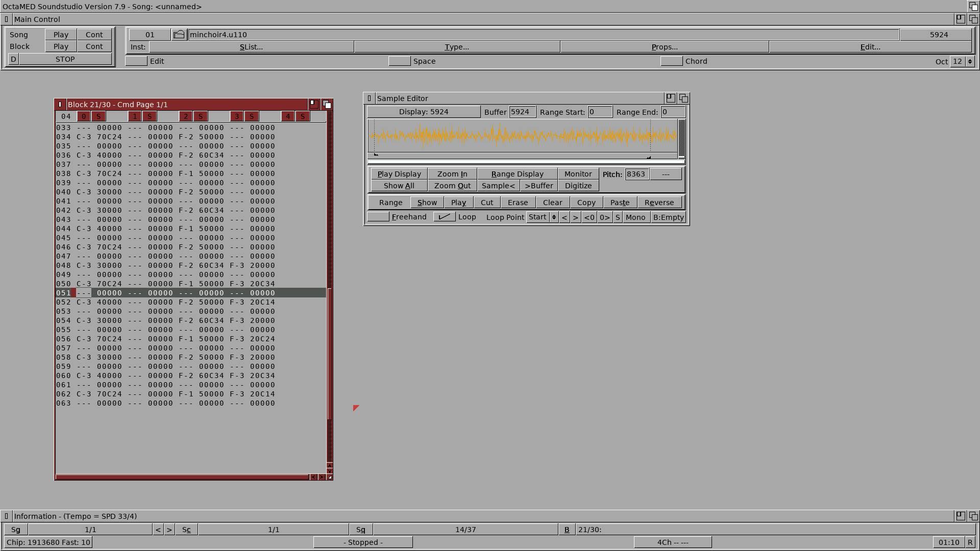The height and width of the screenshot is (551, 980).
Task: Open the instrument Type... menu
Action: pyautogui.click(x=456, y=47)
